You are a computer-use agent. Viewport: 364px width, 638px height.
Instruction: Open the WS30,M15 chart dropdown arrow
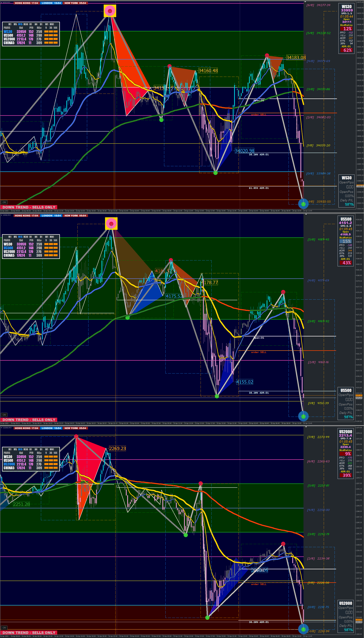(1, 3)
